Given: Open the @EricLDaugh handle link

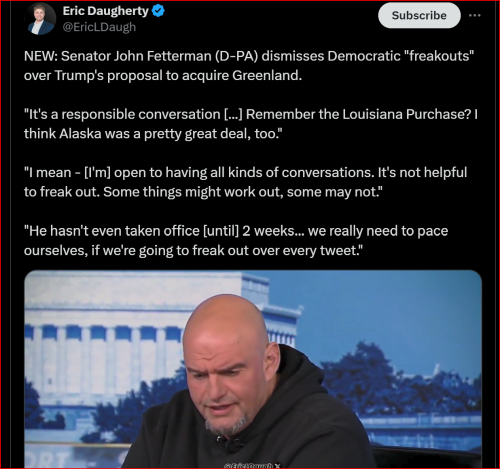Looking at the screenshot, I should click(99, 27).
